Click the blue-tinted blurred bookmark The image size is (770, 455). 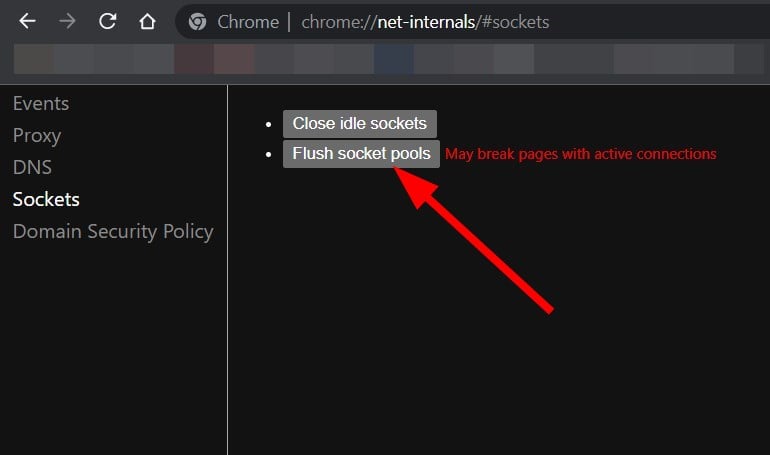coord(394,59)
